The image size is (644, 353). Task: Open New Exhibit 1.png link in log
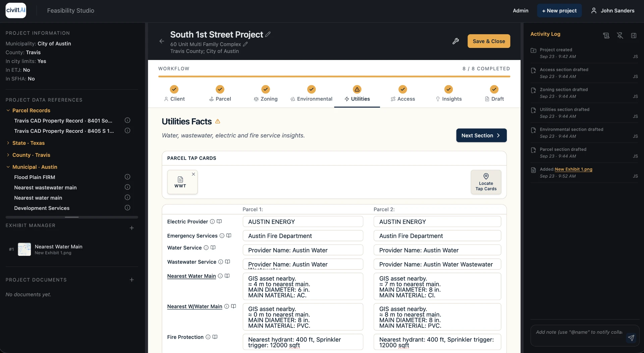coord(573,169)
